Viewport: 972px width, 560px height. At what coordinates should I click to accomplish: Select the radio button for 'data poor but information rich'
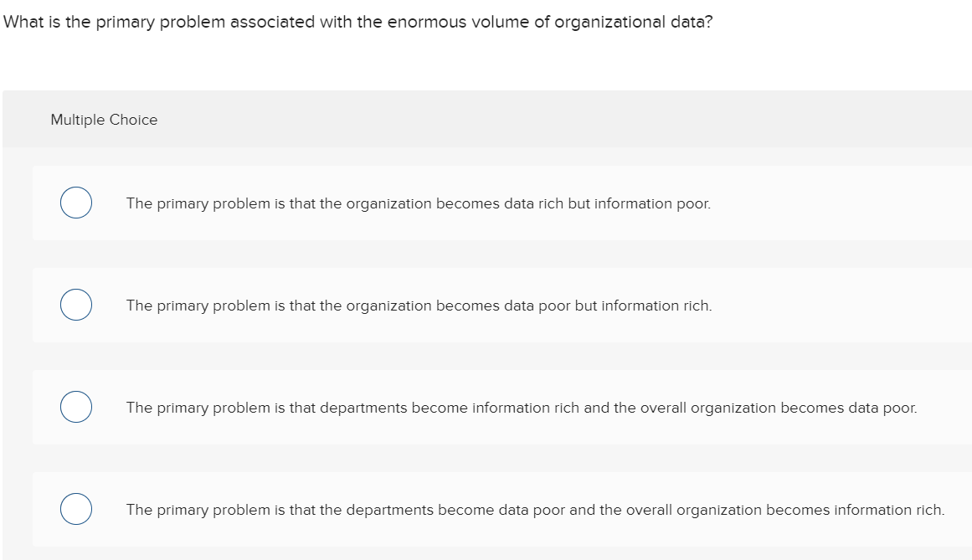pyautogui.click(x=76, y=305)
